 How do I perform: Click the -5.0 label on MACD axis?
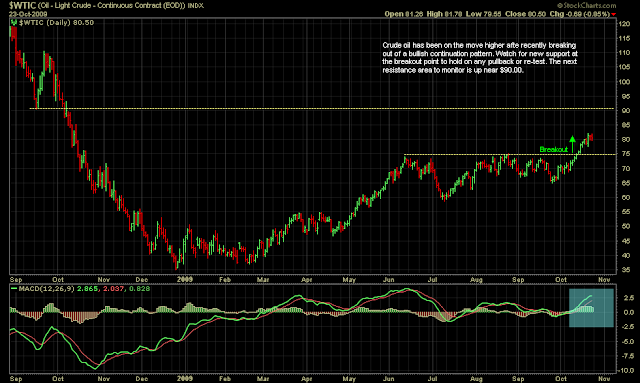click(627, 342)
